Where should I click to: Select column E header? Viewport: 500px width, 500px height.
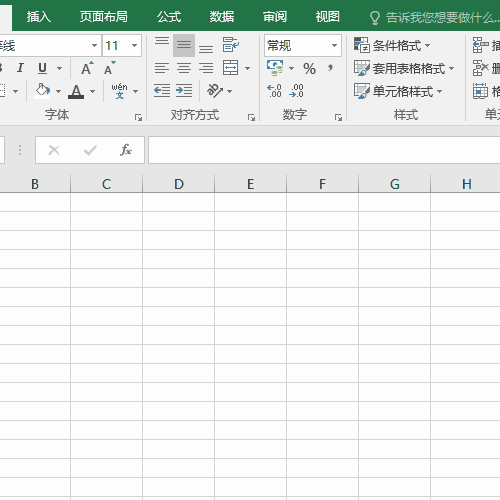click(x=251, y=184)
